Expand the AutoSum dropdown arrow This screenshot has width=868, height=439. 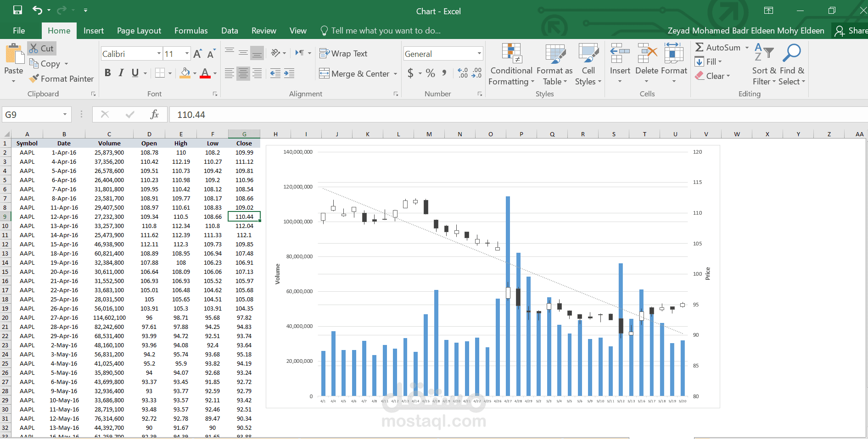pos(747,48)
